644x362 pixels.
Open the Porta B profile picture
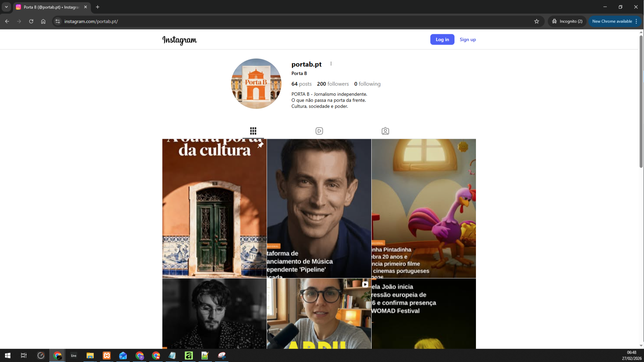pos(256,83)
